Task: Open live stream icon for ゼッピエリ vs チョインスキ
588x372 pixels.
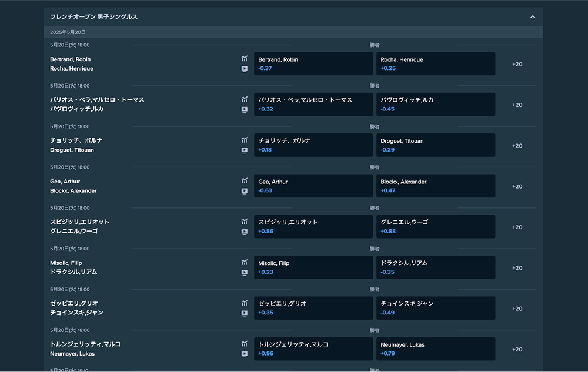Action: (x=245, y=313)
